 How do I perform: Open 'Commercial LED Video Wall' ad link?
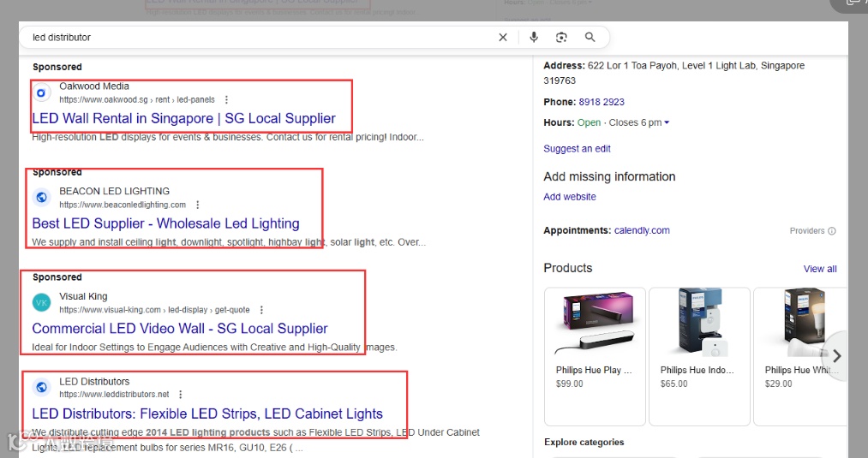click(x=180, y=329)
